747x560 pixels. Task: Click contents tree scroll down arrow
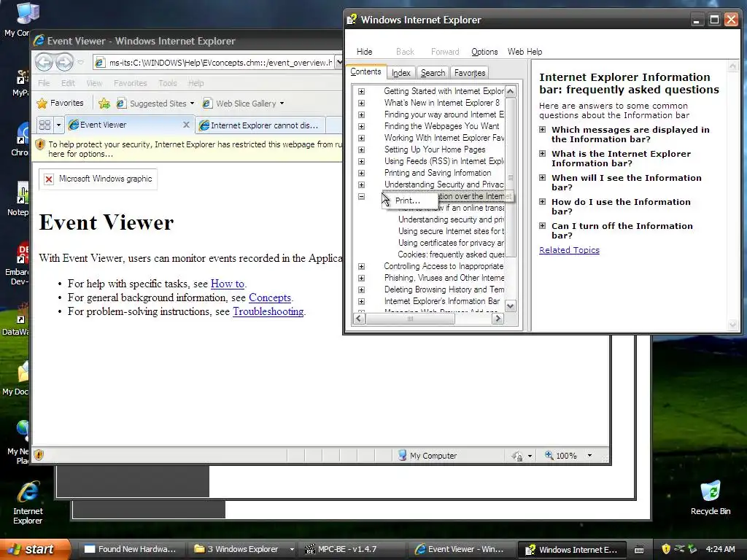tap(510, 306)
